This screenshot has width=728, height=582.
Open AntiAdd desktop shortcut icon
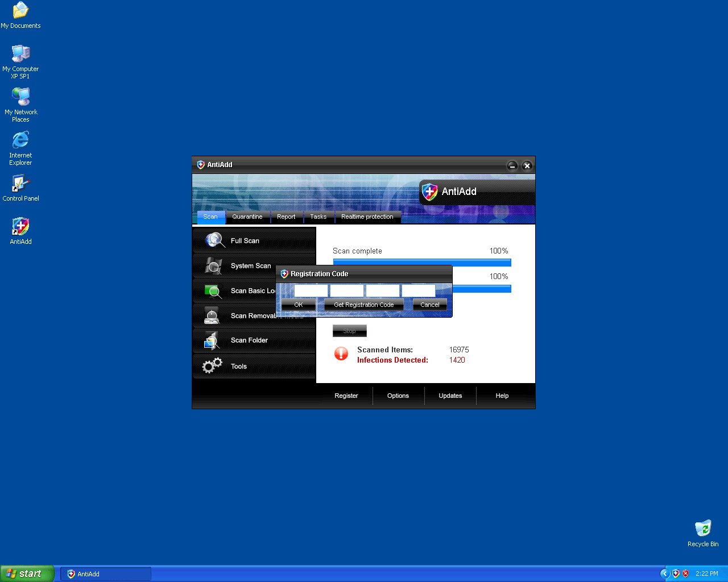click(x=20, y=227)
